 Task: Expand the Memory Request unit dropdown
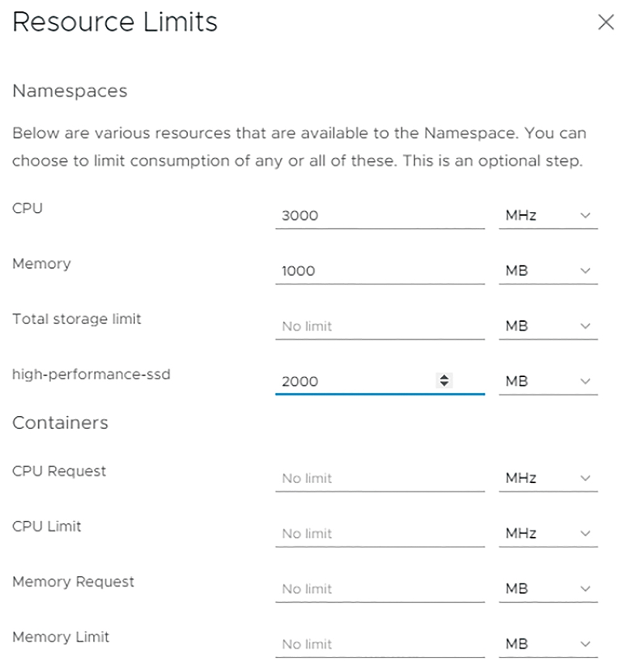tap(548, 589)
